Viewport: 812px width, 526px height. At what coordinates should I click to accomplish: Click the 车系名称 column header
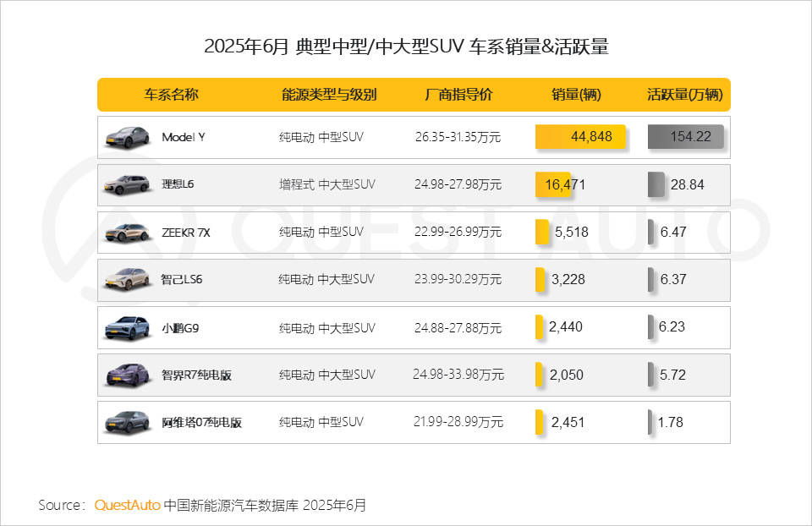(x=171, y=95)
